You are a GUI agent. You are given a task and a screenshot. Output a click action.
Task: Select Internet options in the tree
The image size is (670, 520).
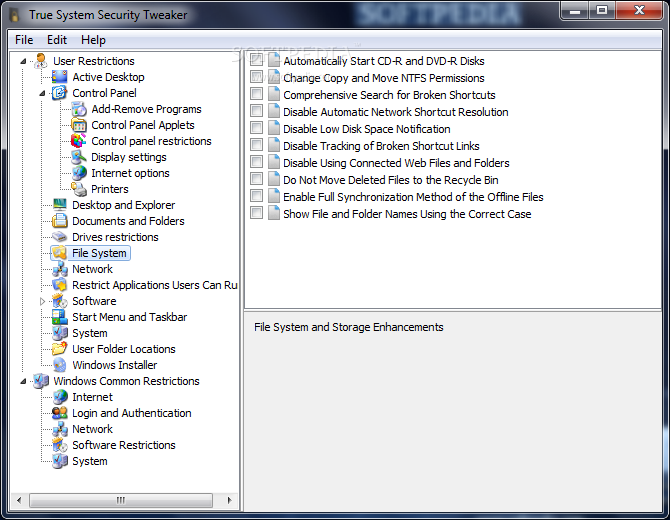click(x=130, y=173)
